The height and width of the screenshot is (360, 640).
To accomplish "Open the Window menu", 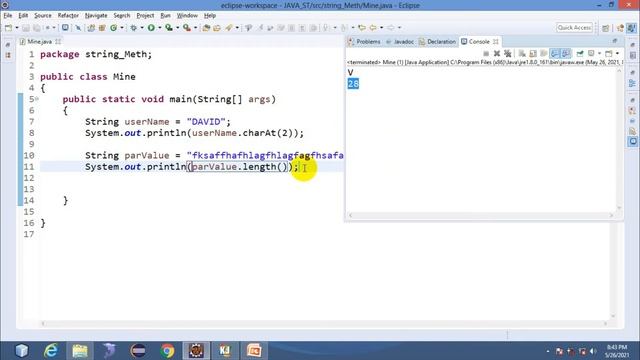I will point(187,16).
